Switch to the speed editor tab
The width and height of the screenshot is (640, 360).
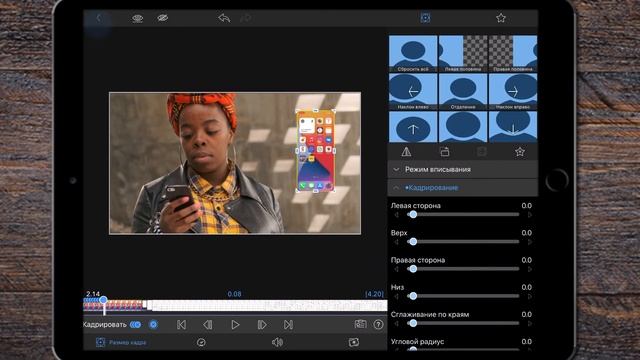(201, 342)
